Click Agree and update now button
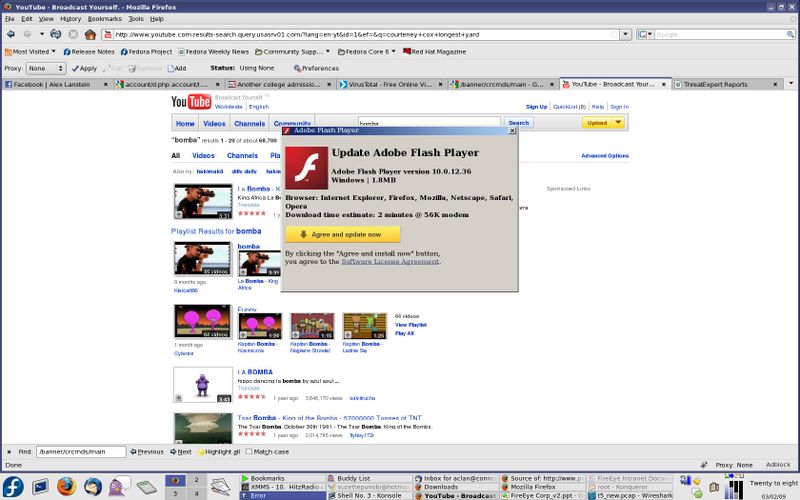 [342, 234]
